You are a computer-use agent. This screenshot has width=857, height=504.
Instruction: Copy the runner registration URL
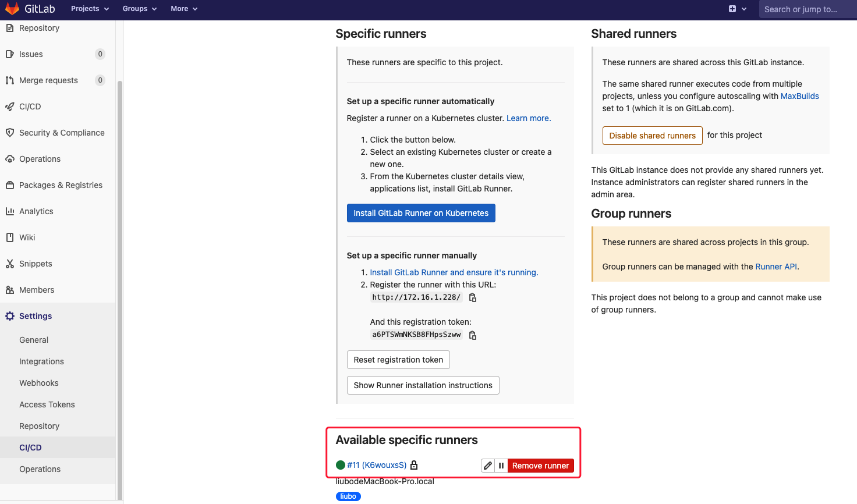point(473,297)
